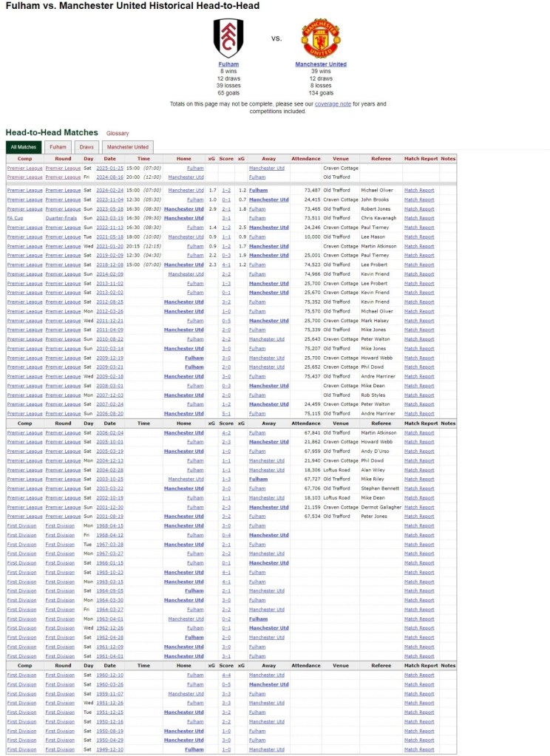Open Match Report for 2024-02-24 game

pyautogui.click(x=419, y=190)
